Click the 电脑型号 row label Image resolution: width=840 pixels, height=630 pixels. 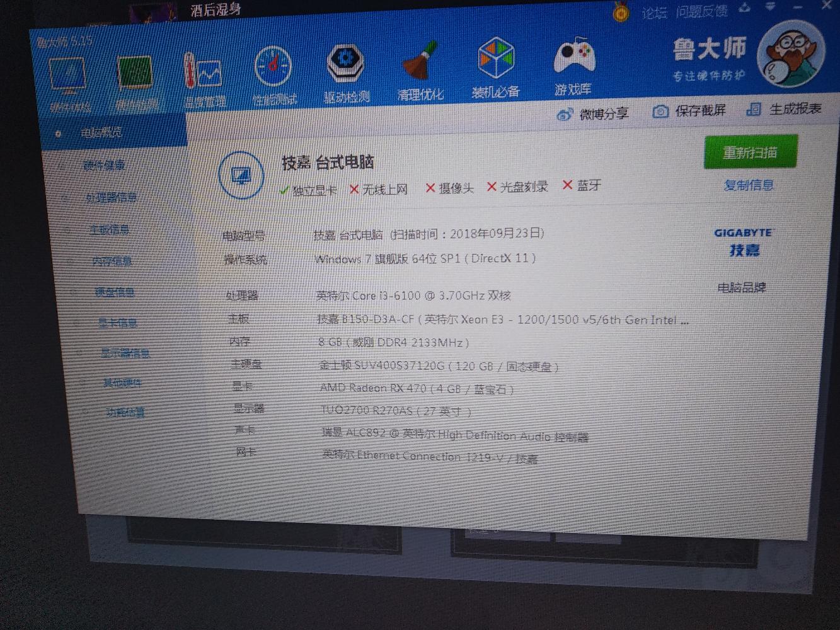point(243,236)
